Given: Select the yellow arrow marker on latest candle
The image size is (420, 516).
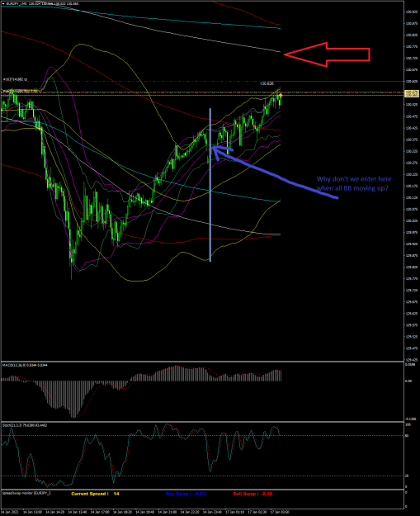Looking at the screenshot, I should 281,96.
